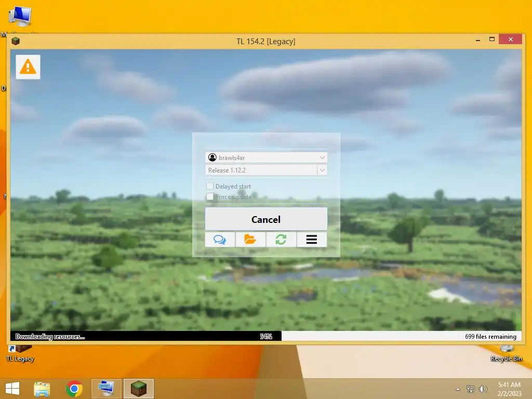Open the Release 1.12.2 version dropdown arrow

[x=322, y=170]
